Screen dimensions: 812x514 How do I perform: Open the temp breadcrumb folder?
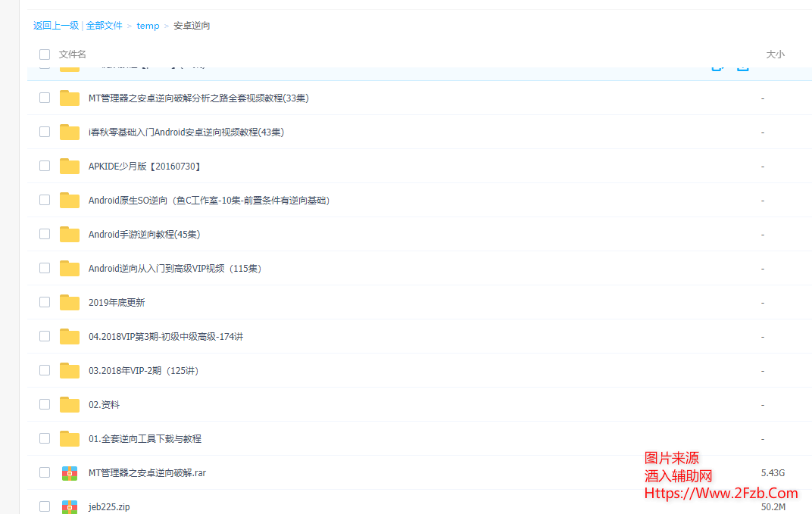(x=148, y=26)
